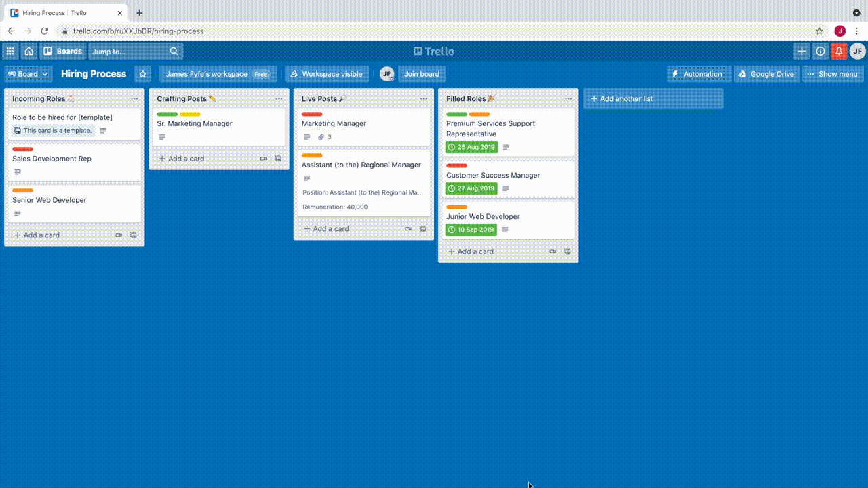The width and height of the screenshot is (868, 488).
Task: Click the video icon in Crafting Posts footer
Action: tap(263, 159)
